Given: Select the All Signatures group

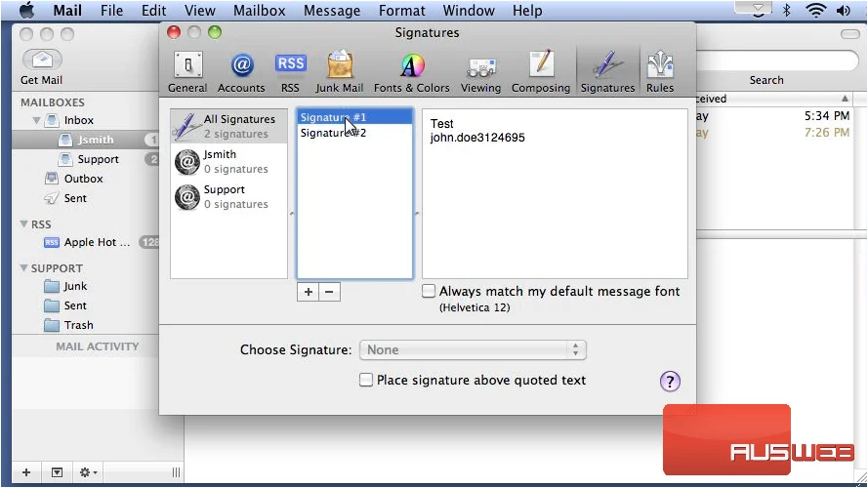Looking at the screenshot, I should [x=228, y=126].
